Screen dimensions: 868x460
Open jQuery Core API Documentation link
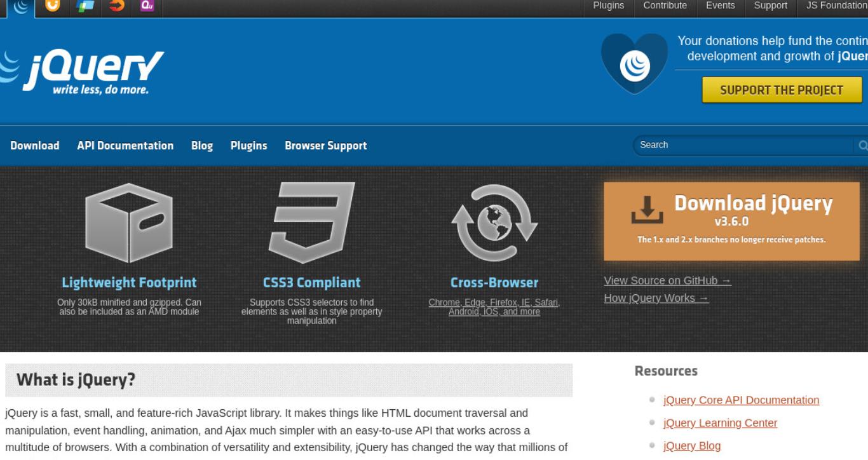[741, 400]
